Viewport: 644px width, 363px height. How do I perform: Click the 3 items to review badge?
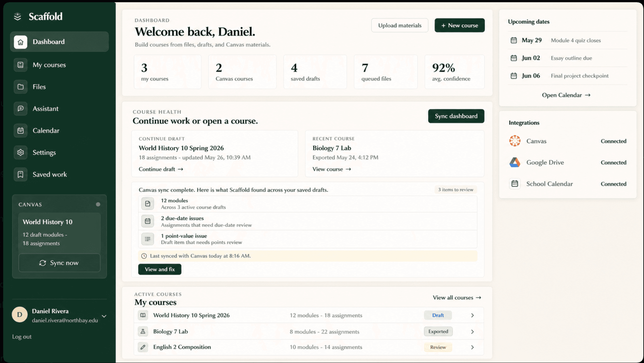[x=456, y=189]
